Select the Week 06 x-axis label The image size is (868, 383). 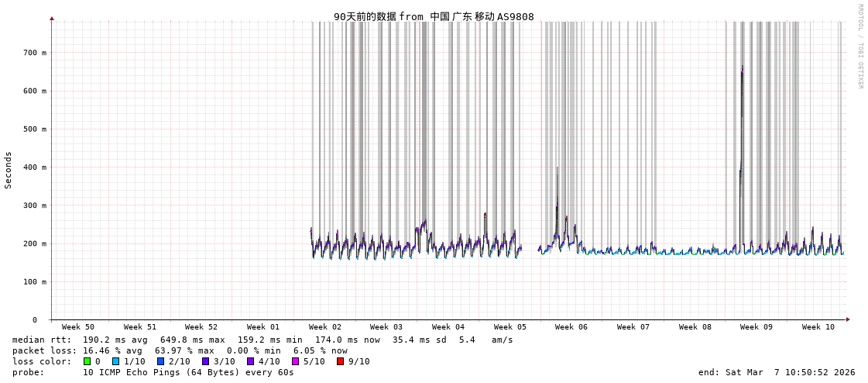point(571,327)
